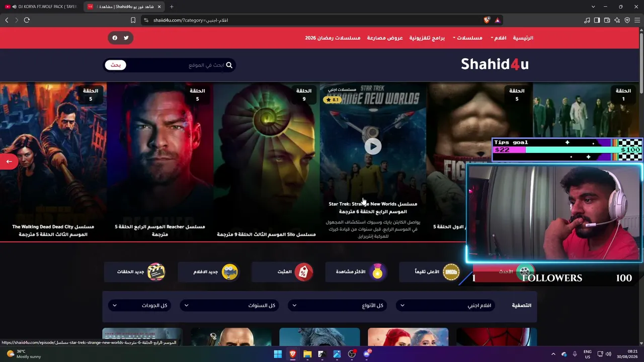Expand the مسلسلات series menu
644x362 pixels.
pyautogui.click(x=467, y=38)
